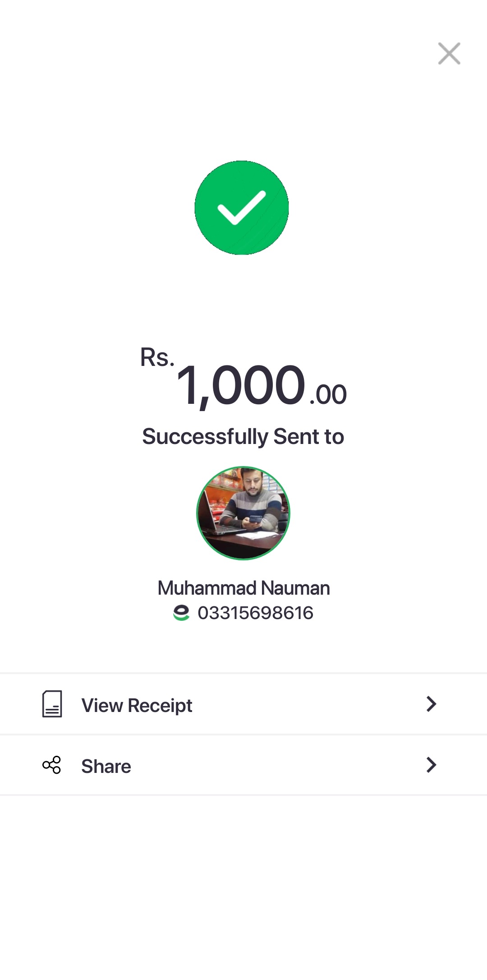
Task: Close the payment success screen
Action: 449,54
